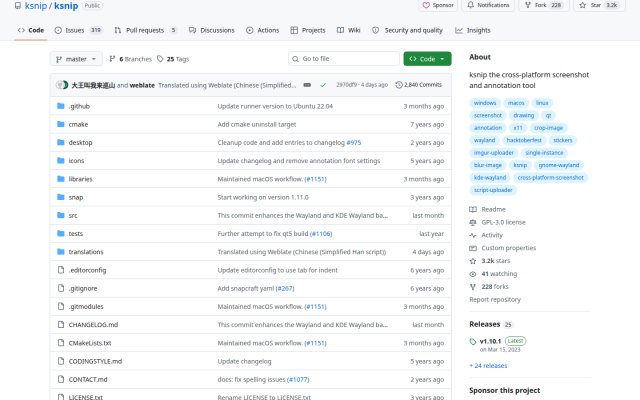
Task: Go to the Insights tab
Action: 473,30
